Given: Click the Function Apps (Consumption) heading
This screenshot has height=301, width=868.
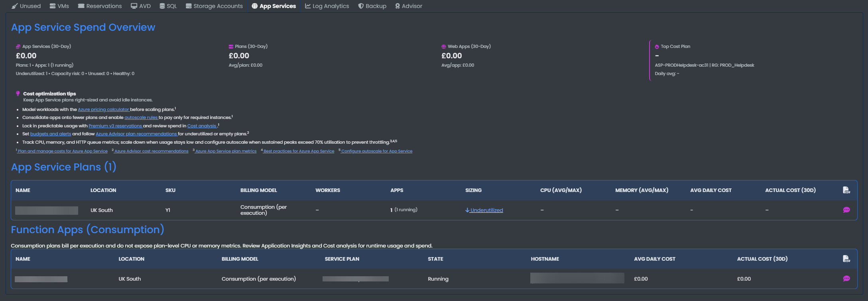Looking at the screenshot, I should click(87, 230).
